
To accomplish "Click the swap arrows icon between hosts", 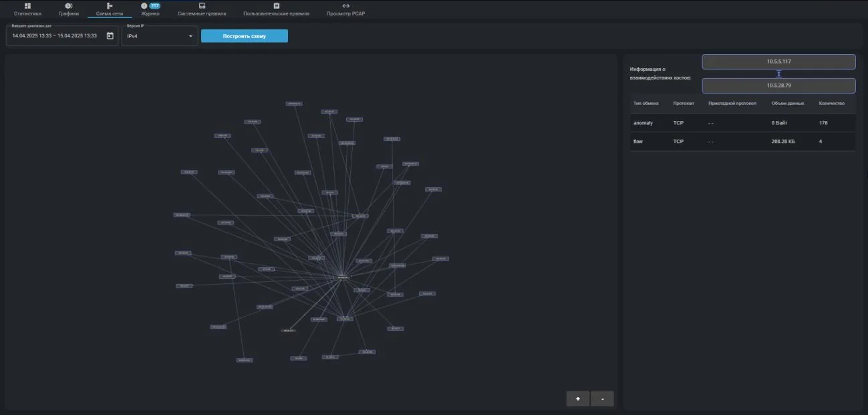I will coord(779,74).
